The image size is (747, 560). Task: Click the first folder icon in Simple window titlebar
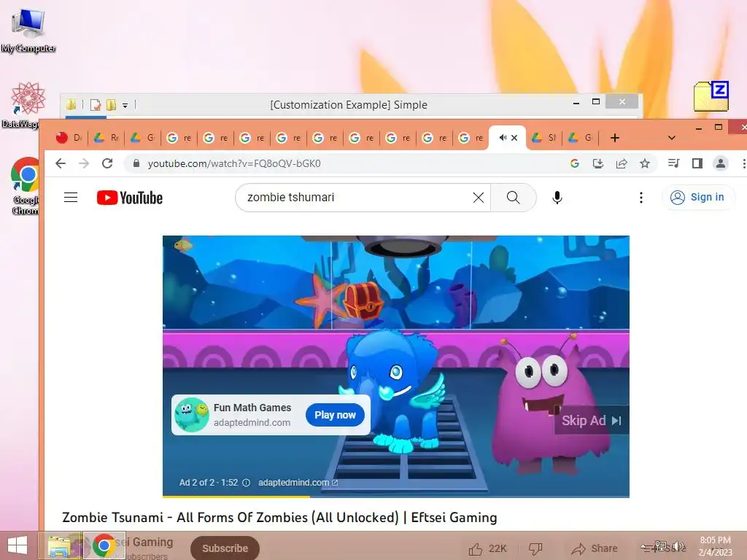point(71,105)
